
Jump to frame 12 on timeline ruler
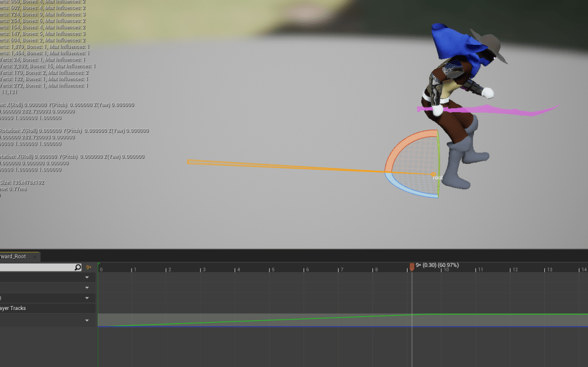513,269
